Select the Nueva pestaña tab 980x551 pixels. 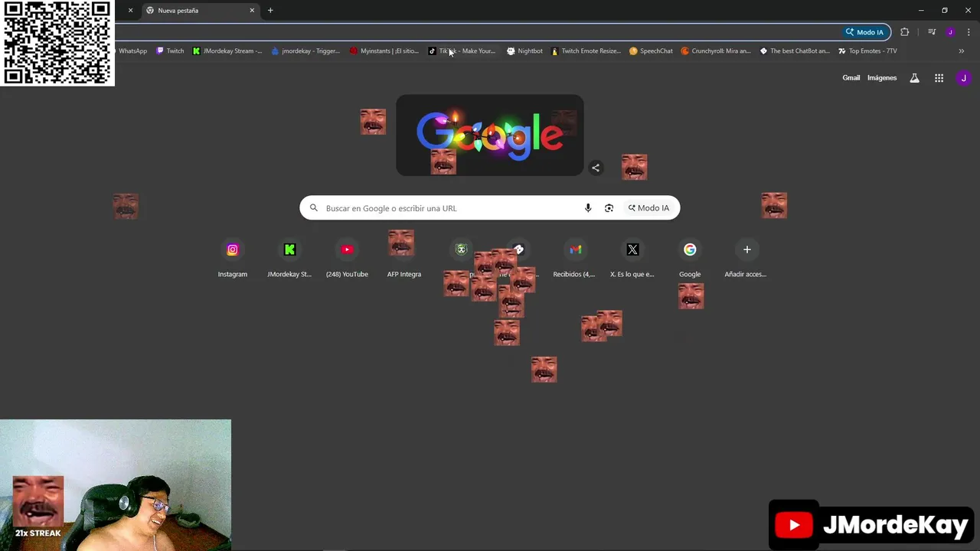click(x=201, y=11)
